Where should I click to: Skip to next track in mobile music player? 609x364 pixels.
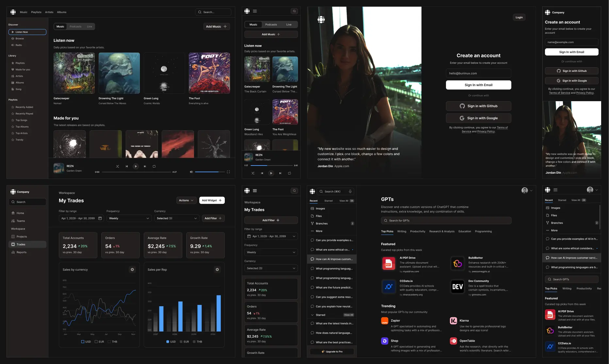(x=280, y=173)
